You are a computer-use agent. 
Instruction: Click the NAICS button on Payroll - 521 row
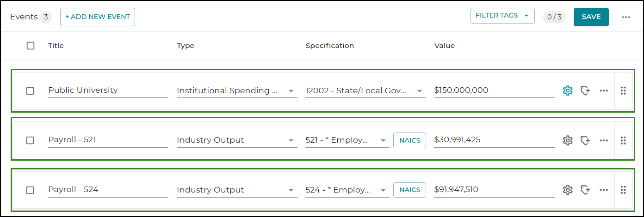409,140
